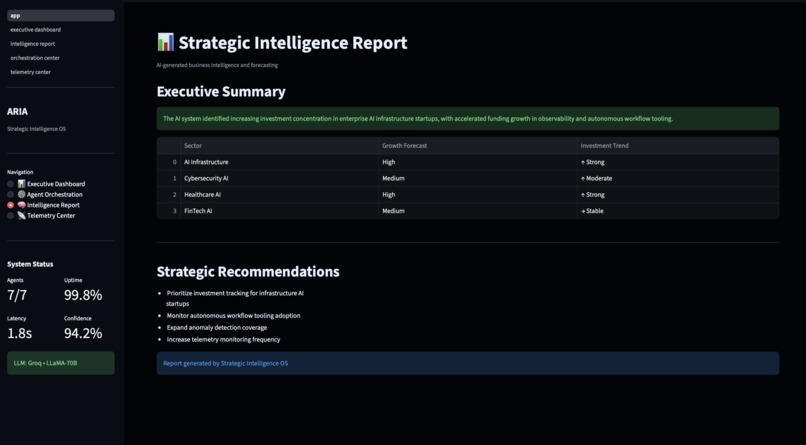Click the High forecast for Healthcare AI

[478, 195]
